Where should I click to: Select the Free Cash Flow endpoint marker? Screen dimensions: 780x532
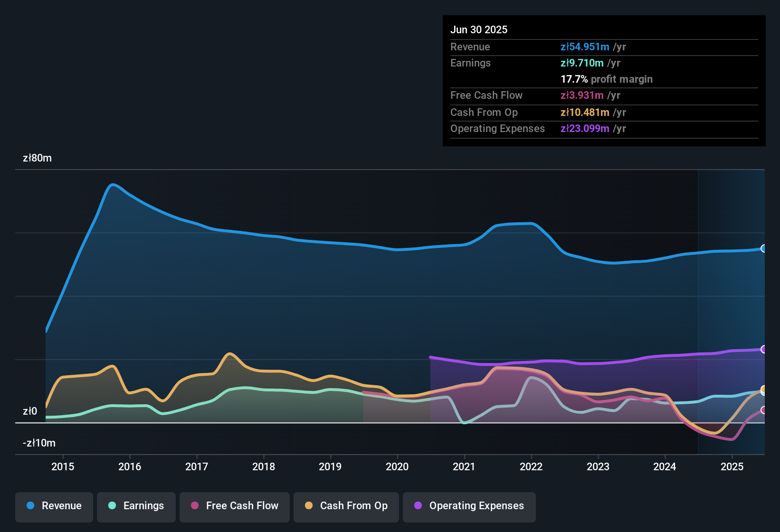(763, 410)
